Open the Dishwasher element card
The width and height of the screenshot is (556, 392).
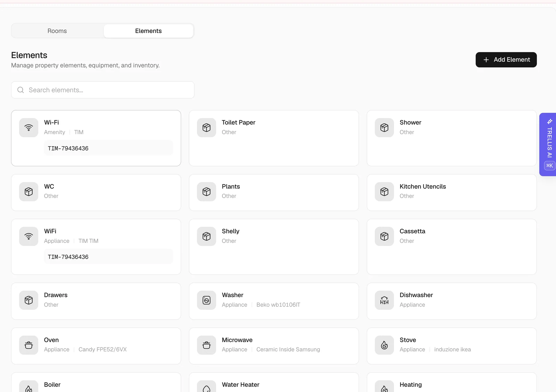click(x=452, y=301)
